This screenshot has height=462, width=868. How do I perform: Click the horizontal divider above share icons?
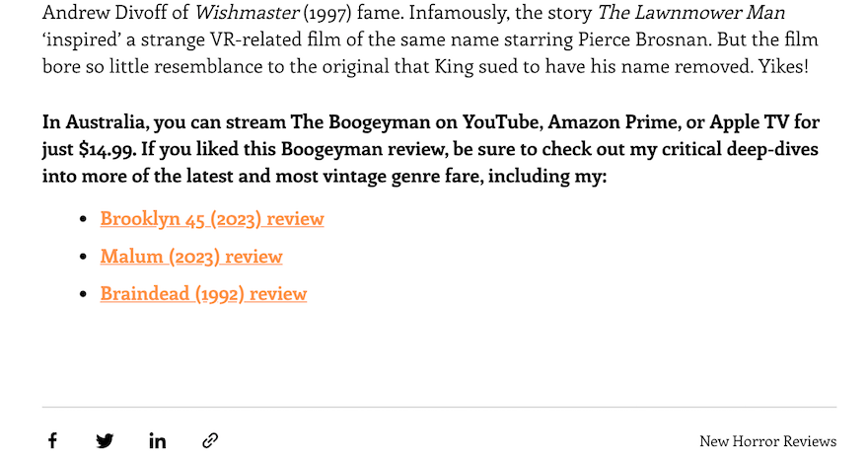click(439, 407)
